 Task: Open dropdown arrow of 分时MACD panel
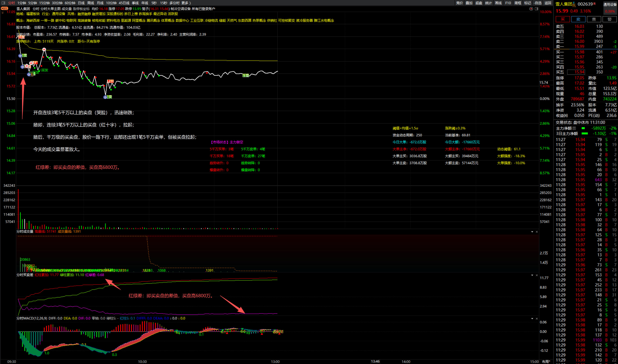pyautogui.click(x=532, y=318)
